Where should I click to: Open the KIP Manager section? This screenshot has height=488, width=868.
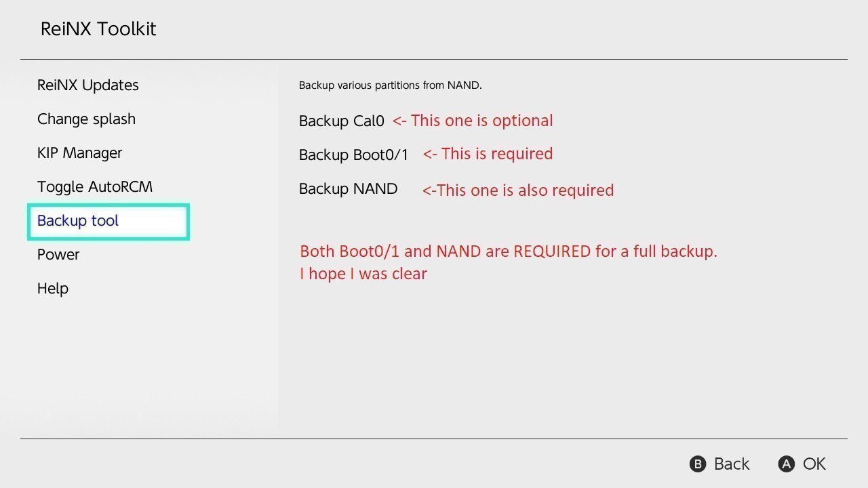point(80,153)
